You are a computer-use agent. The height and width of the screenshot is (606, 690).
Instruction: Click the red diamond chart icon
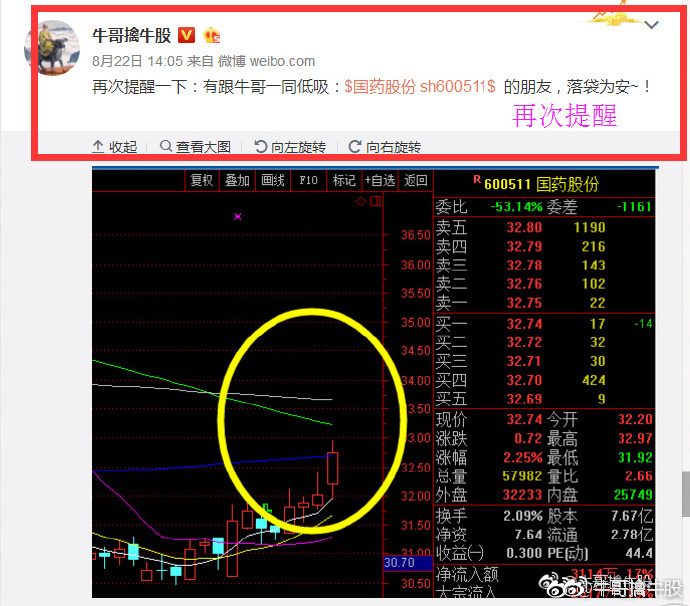[361, 202]
